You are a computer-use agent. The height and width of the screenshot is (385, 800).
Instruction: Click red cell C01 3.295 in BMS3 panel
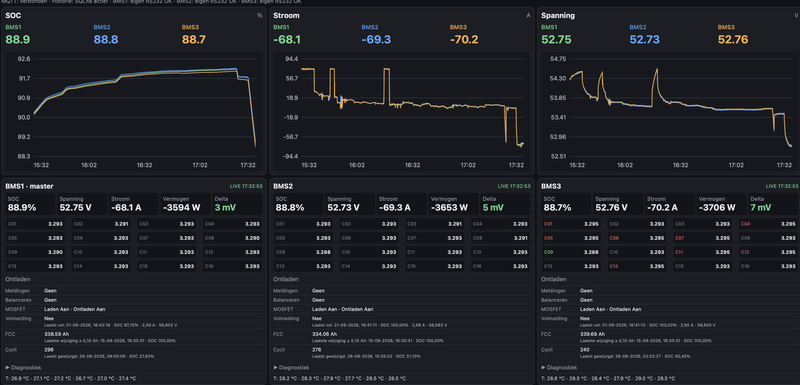coord(571,223)
